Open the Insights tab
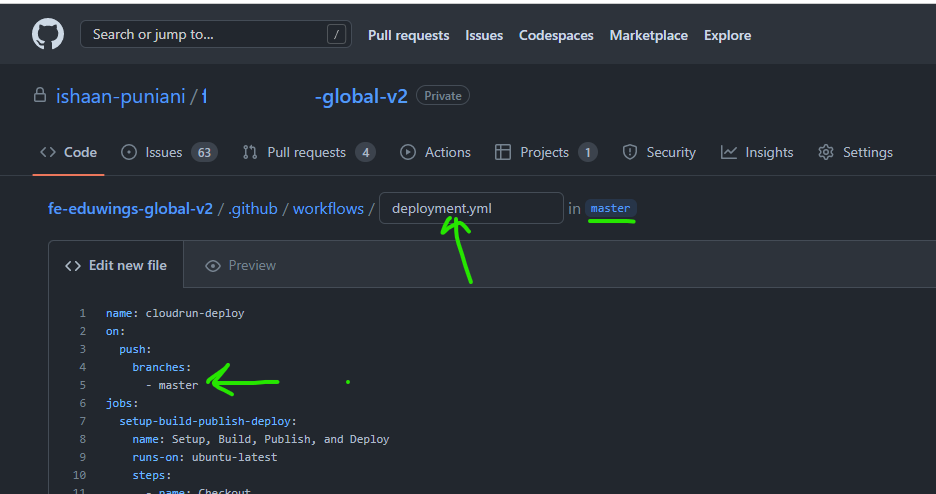Screen dimensions: 936x494 click(757, 152)
